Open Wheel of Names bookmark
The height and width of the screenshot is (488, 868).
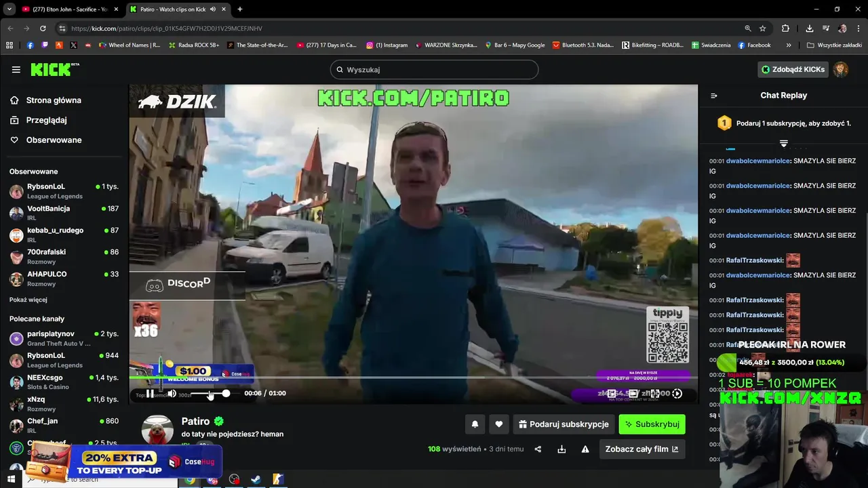(x=130, y=45)
